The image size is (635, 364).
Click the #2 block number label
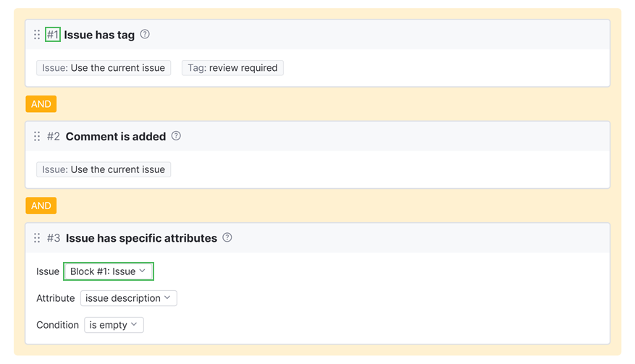click(x=54, y=136)
